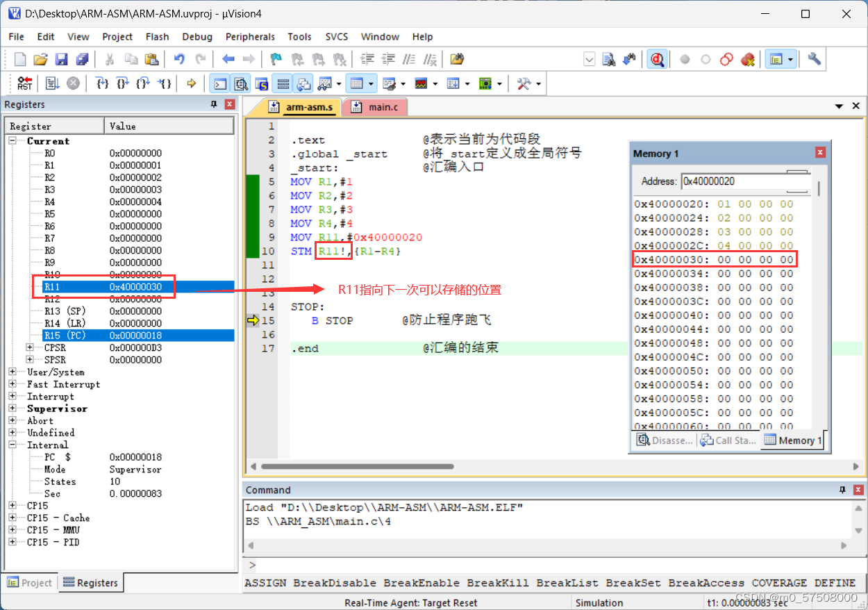
Task: Click the Step Out debug icon
Action: click(x=142, y=83)
